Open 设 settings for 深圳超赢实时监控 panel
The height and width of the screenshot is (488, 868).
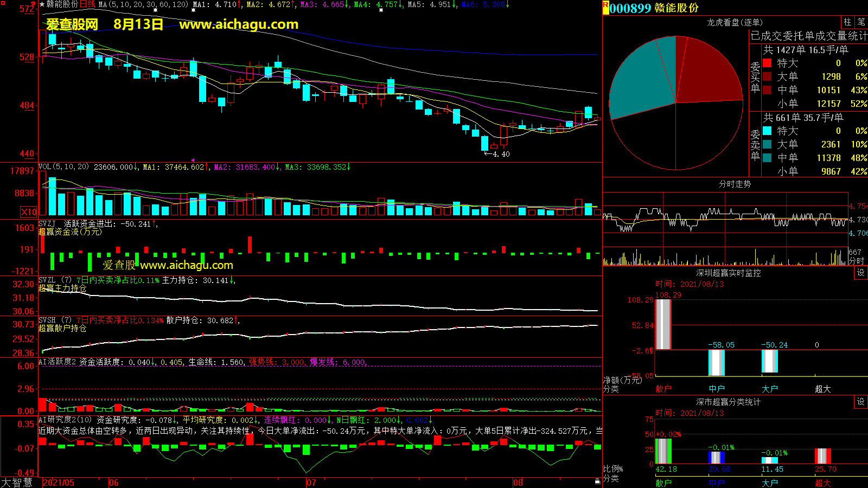click(861, 273)
